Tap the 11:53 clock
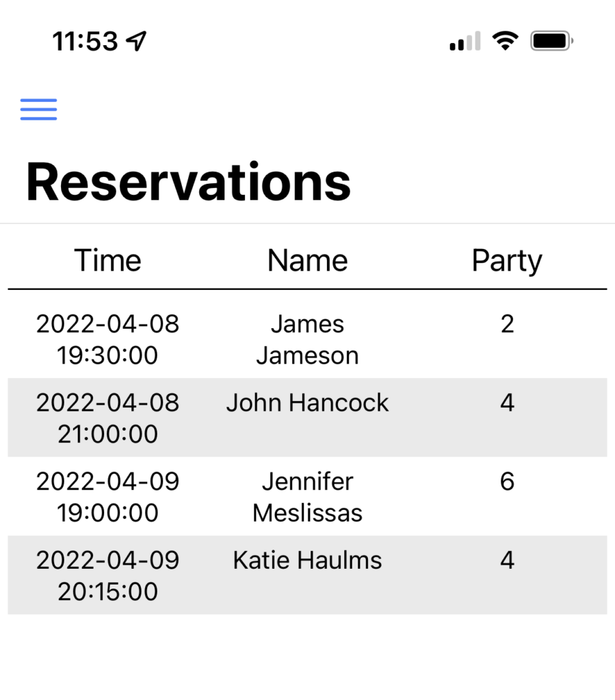The width and height of the screenshot is (615, 700). coord(86,41)
